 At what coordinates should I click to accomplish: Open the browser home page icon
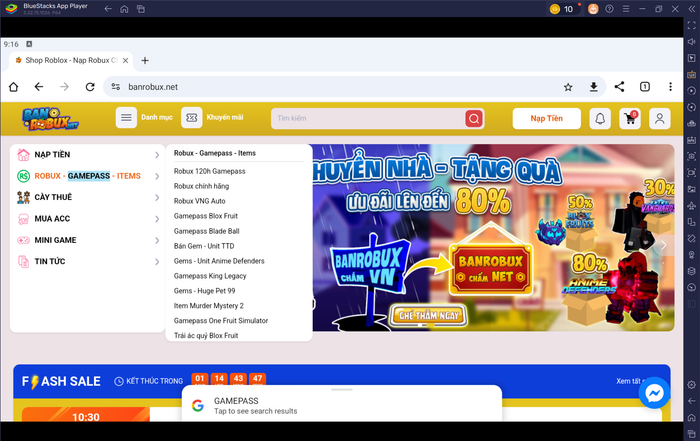(x=13, y=87)
